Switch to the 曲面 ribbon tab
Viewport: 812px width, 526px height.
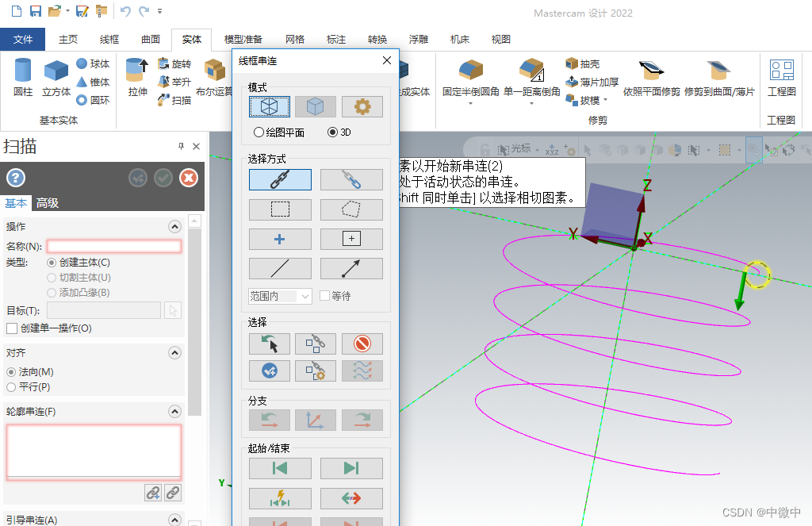click(151, 40)
